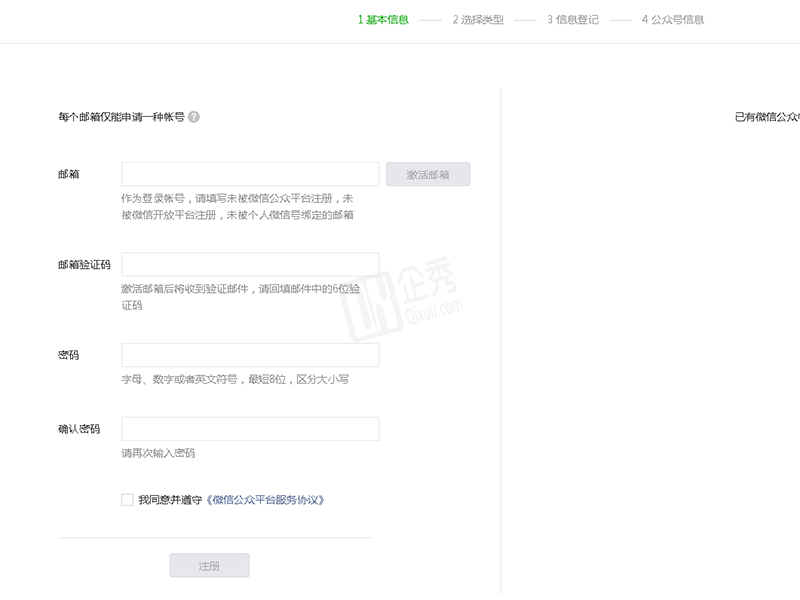Focus the 邮箱验证码 input field
800x600 pixels.
[250, 264]
